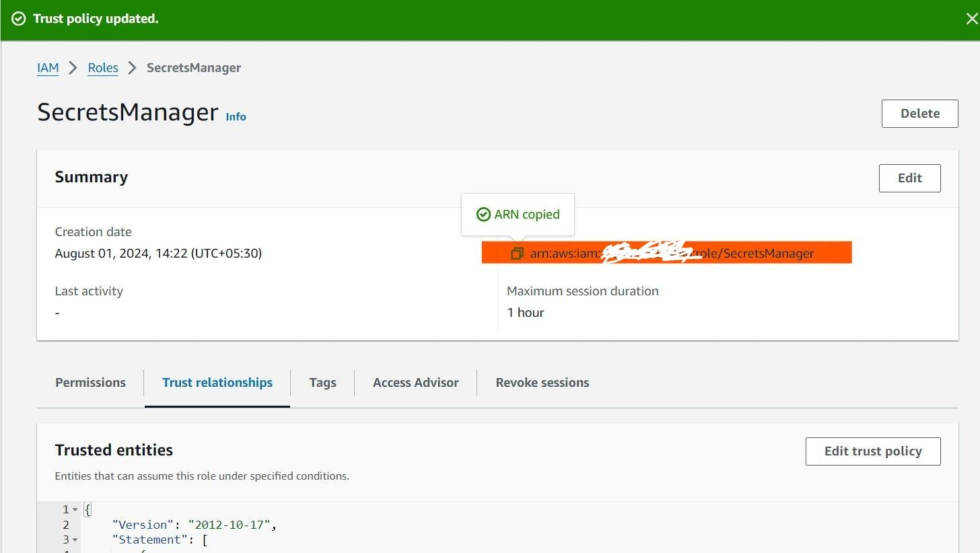Click the role/SecretsManager ARN text
980x553 pixels.
[755, 254]
